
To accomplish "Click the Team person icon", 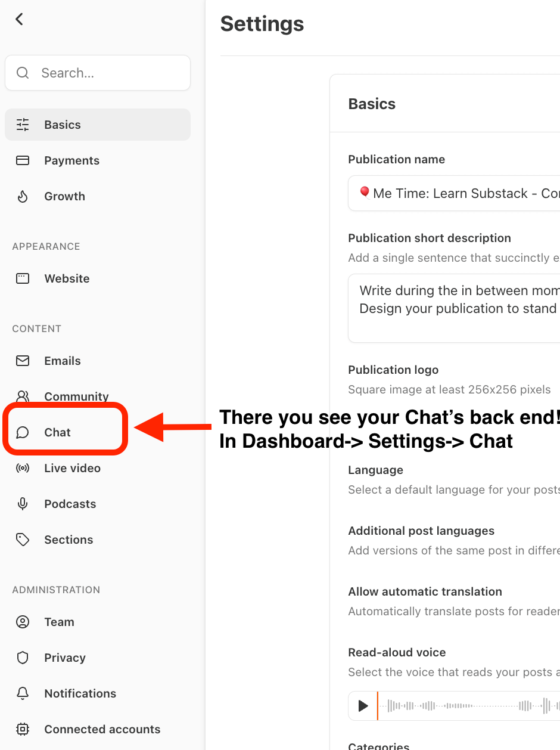I will tap(23, 622).
